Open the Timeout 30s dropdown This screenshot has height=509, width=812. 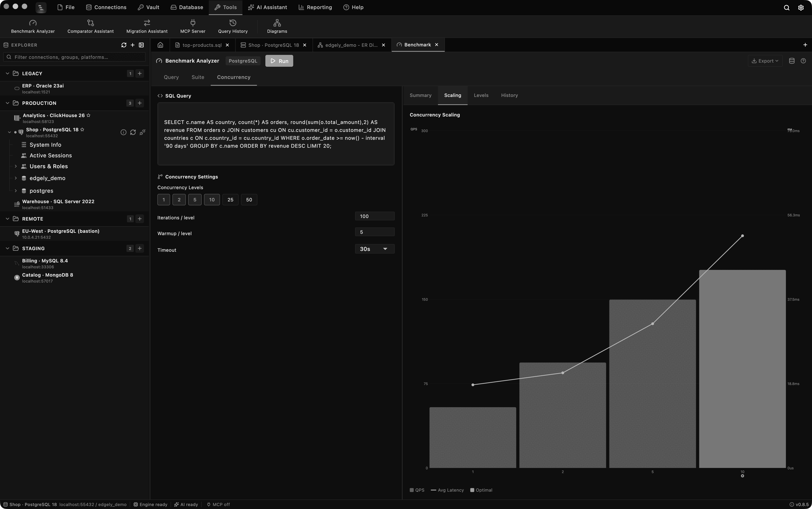pos(375,249)
